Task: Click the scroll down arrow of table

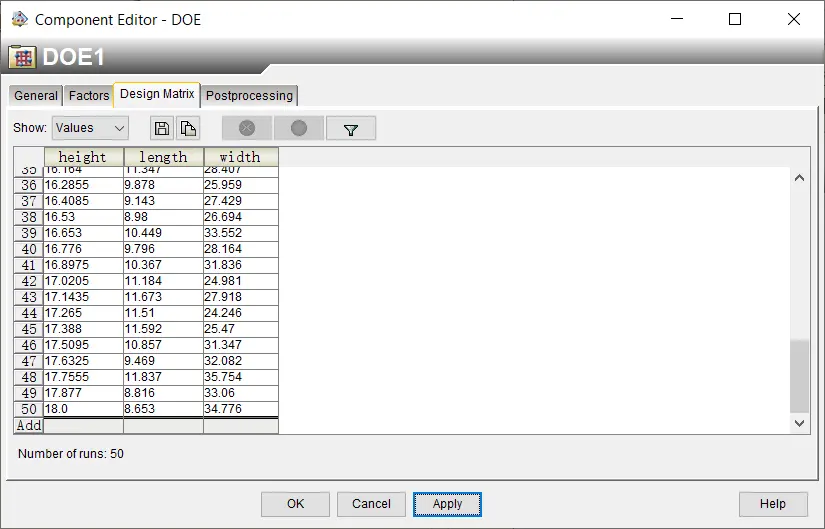Action: pyautogui.click(x=799, y=424)
